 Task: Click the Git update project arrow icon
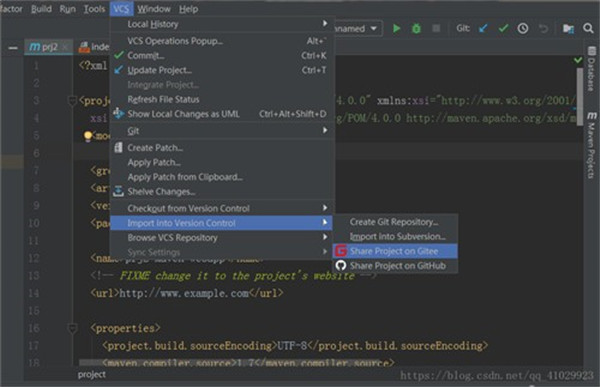[x=483, y=28]
